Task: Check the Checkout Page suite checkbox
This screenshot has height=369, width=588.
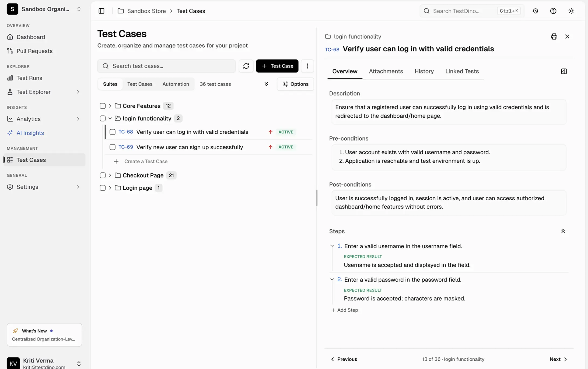Action: point(103,175)
